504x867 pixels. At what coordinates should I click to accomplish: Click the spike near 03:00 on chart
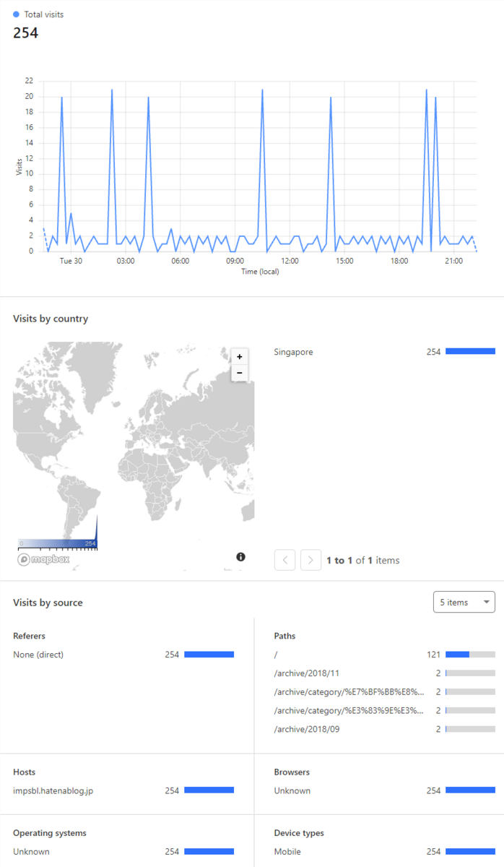[x=112, y=90]
